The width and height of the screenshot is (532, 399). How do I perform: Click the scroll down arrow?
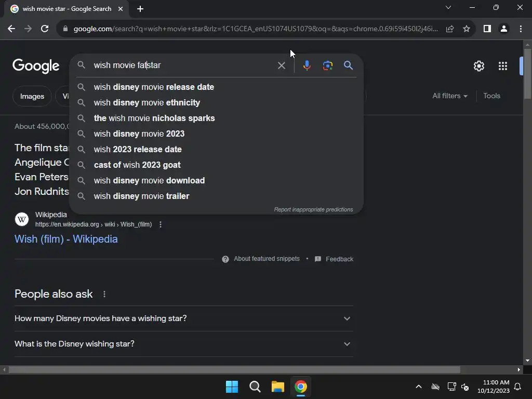pos(528,361)
